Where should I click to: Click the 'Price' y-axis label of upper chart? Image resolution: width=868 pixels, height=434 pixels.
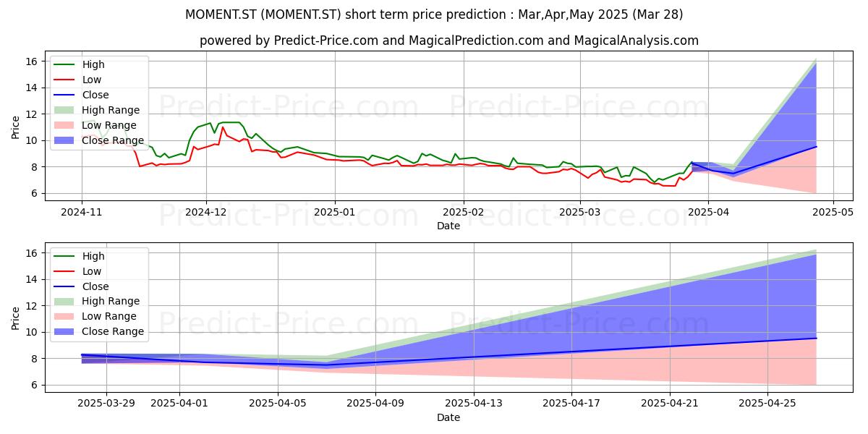pyautogui.click(x=16, y=127)
